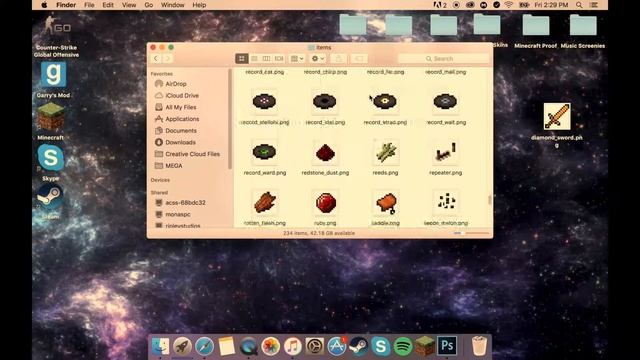This screenshot has height=360, width=640.
Task: Open the File menu
Action: click(89, 5)
